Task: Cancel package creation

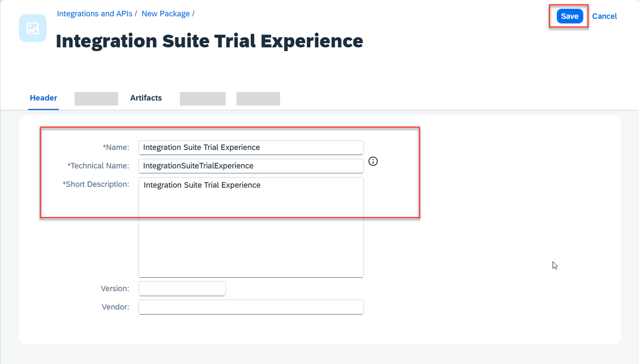Action: pyautogui.click(x=604, y=16)
